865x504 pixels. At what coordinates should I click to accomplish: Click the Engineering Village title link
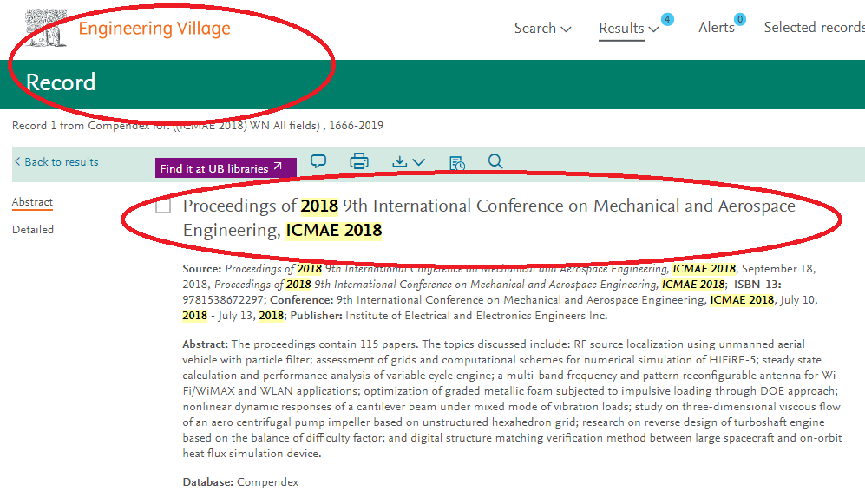pos(154,29)
